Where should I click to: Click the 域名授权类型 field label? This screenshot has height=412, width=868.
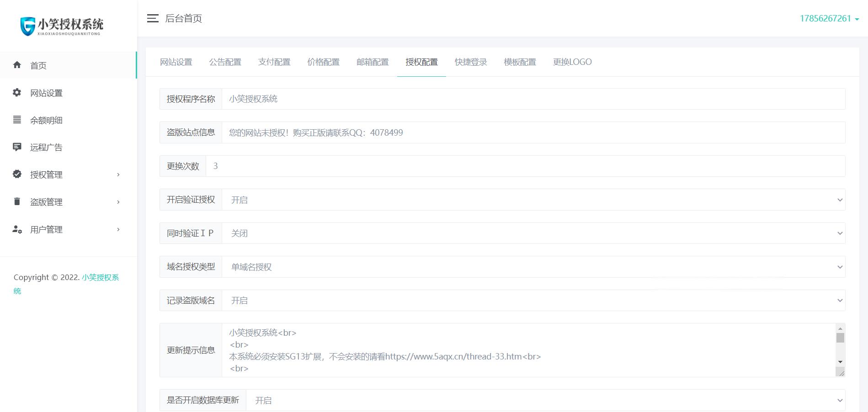(x=191, y=267)
